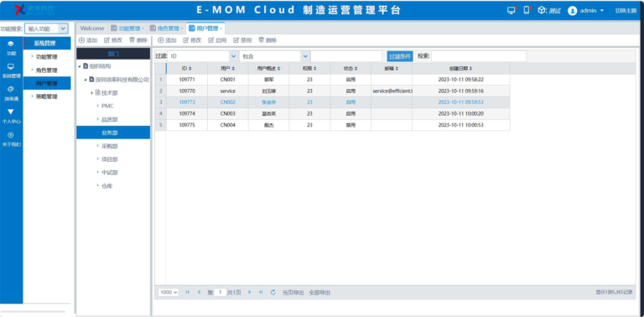
Task: Click 修改 in the user toolbar
Action: [192, 40]
